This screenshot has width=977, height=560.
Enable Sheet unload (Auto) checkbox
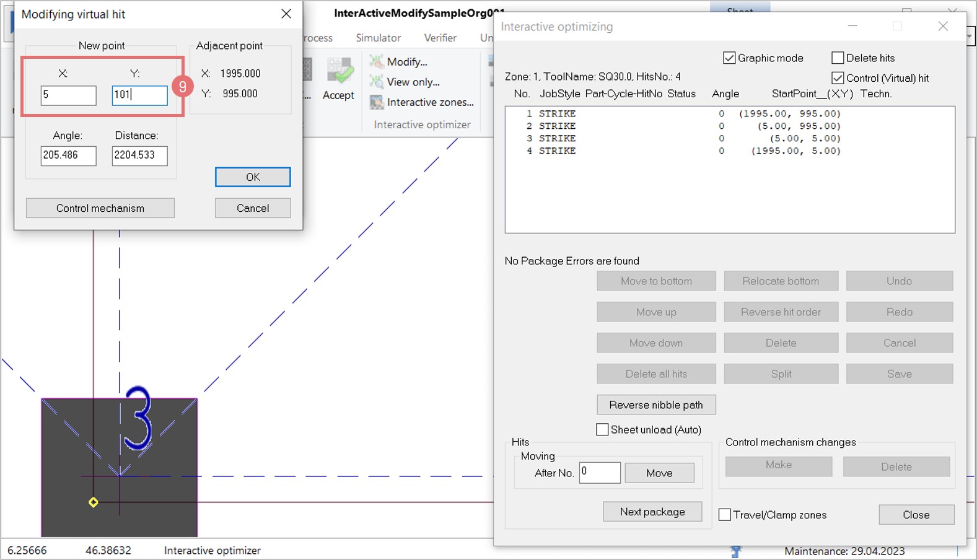[602, 430]
